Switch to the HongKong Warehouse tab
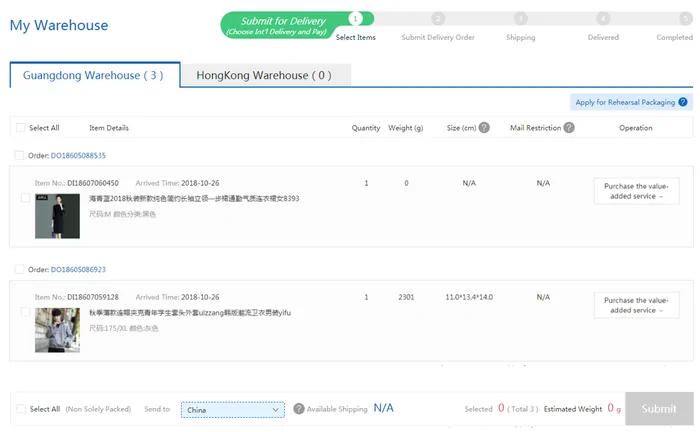Screen dimensions: 700x432 pos(266,75)
